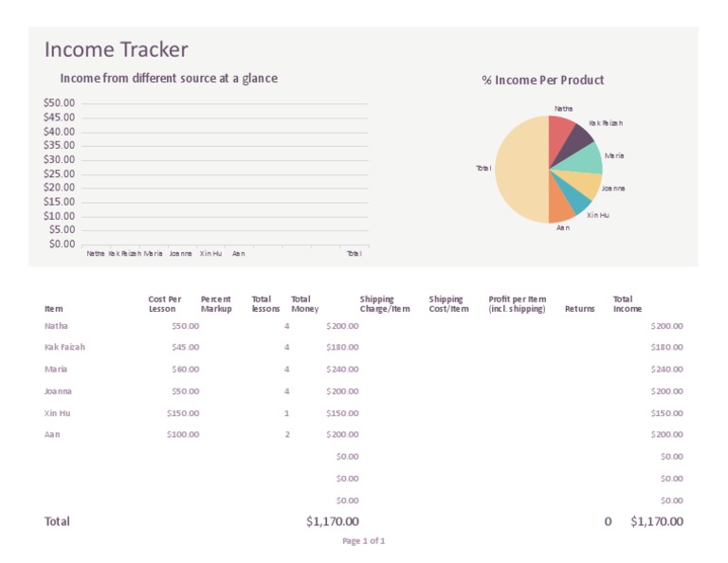
Task: Select the $60.00 cost per lesson for Maria
Action: tap(185, 369)
